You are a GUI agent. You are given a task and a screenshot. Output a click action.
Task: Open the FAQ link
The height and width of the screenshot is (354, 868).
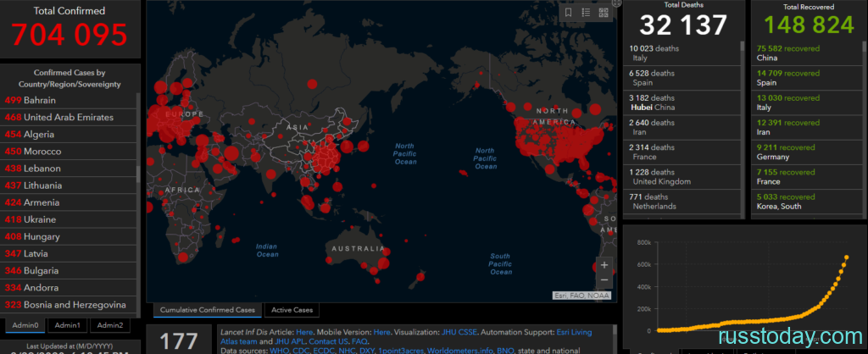(359, 342)
